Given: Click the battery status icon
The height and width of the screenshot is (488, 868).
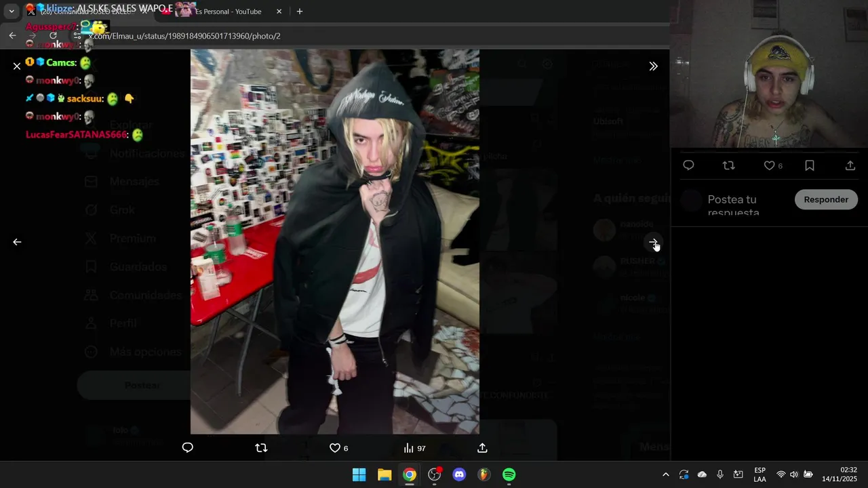Looking at the screenshot, I should [808, 474].
